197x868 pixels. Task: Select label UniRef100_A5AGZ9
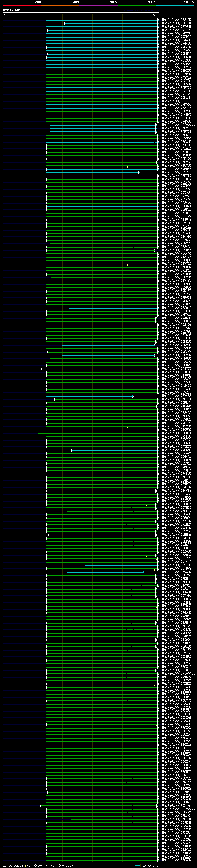(176, 135)
